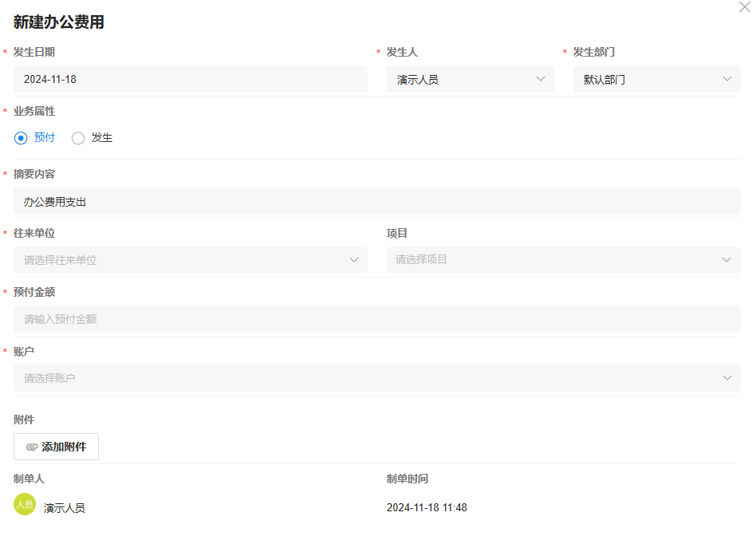The height and width of the screenshot is (536, 756).
Task: Expand the 发生人 dropdown arrow
Action: (541, 79)
